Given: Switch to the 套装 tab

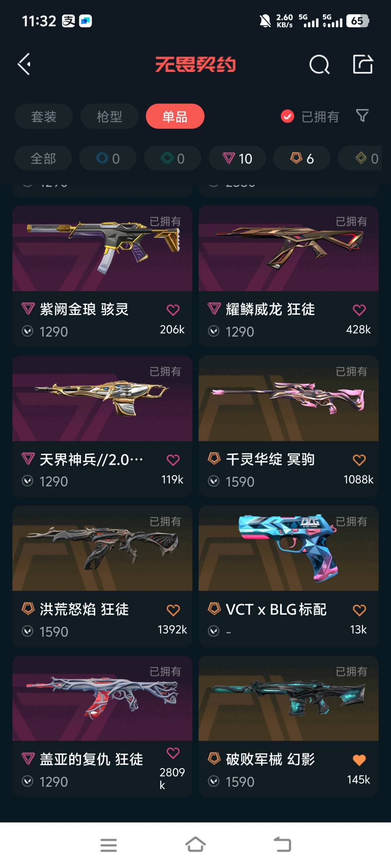Looking at the screenshot, I should (44, 116).
